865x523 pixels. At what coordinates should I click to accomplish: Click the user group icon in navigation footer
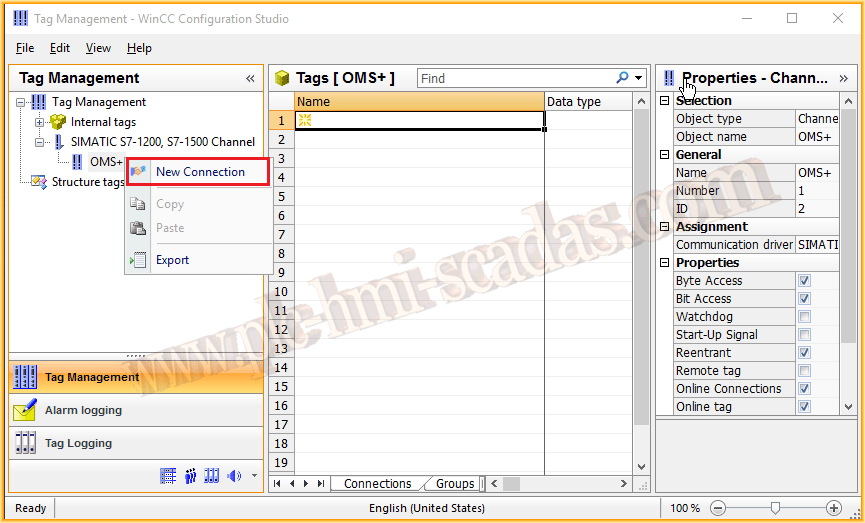click(190, 476)
